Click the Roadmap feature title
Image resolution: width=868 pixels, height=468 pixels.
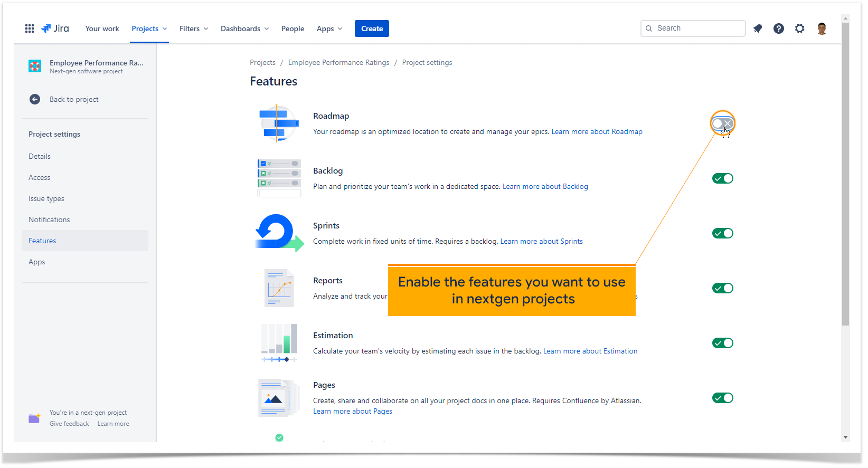pyautogui.click(x=331, y=116)
